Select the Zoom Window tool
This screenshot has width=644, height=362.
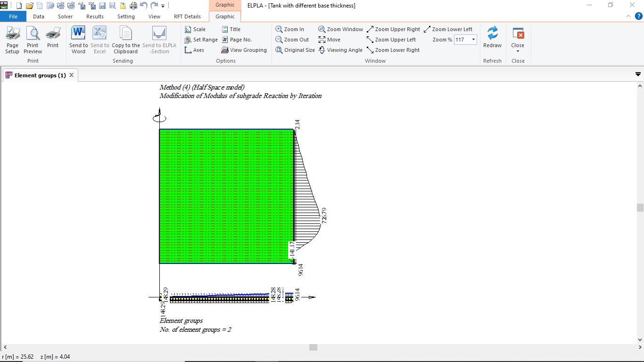click(340, 29)
